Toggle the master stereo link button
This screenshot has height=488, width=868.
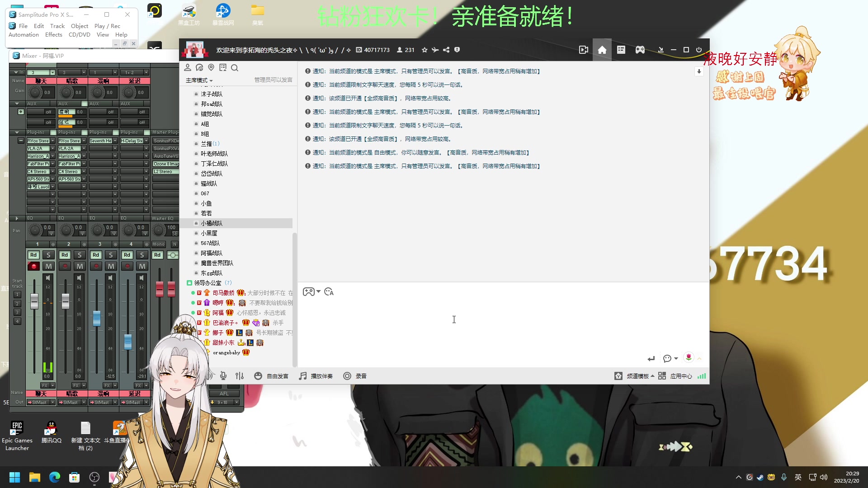tap(173, 255)
